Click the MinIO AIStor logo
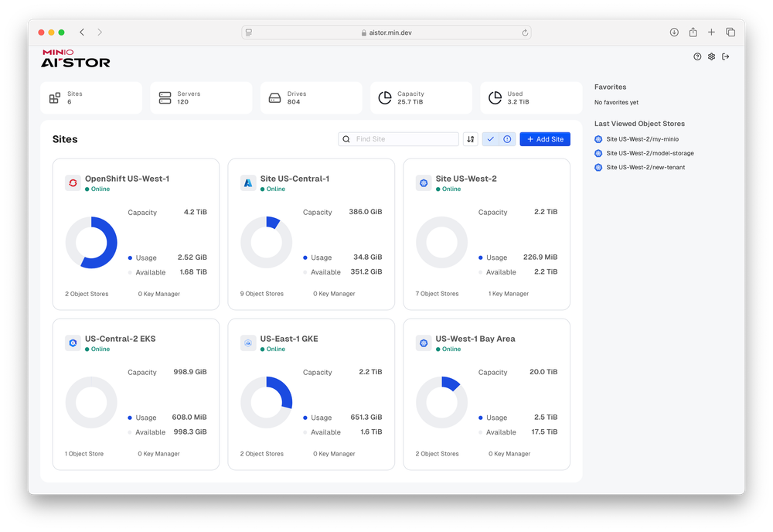Image resolution: width=773 pixels, height=532 pixels. coord(75,58)
